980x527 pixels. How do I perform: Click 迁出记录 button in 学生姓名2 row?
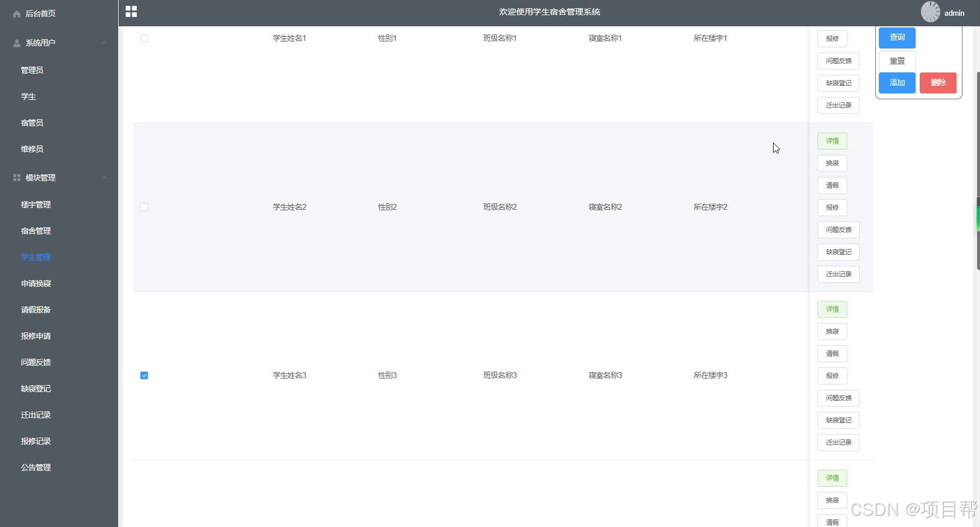tap(838, 274)
